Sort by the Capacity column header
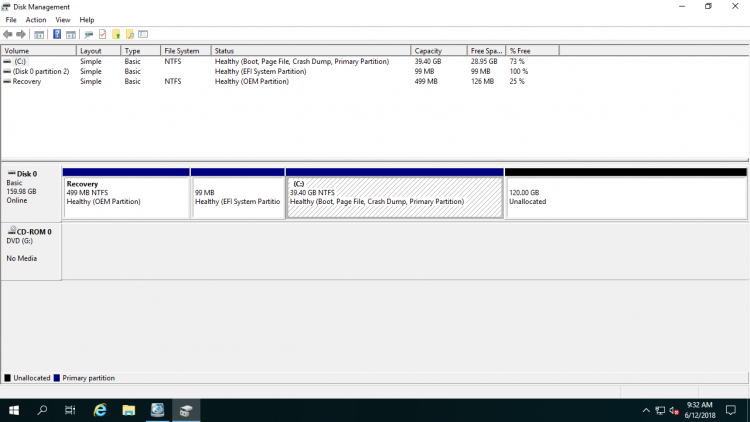The width and height of the screenshot is (750, 422). [x=439, y=51]
